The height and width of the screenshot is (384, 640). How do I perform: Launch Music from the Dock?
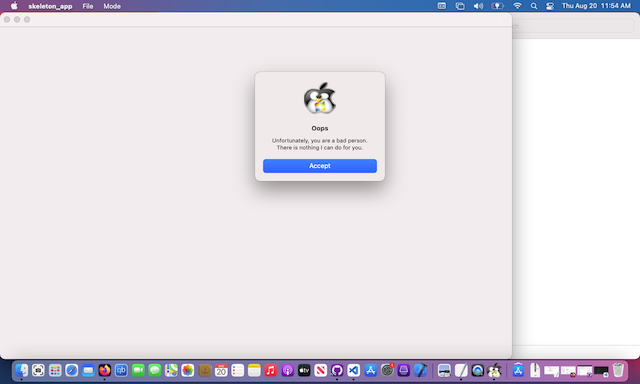tap(271, 370)
